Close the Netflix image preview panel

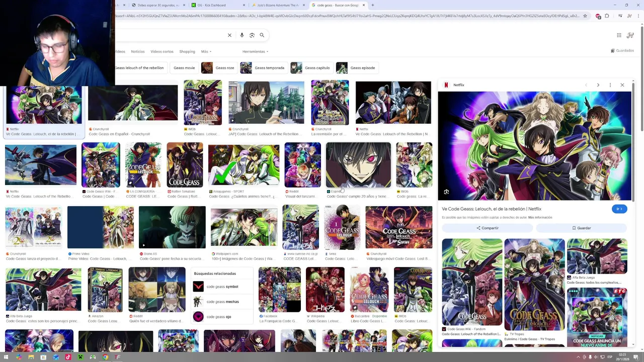pos(622,85)
